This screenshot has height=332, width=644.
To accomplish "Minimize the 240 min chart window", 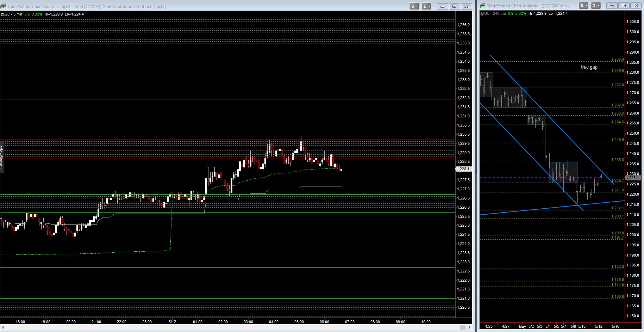I will [612, 6].
